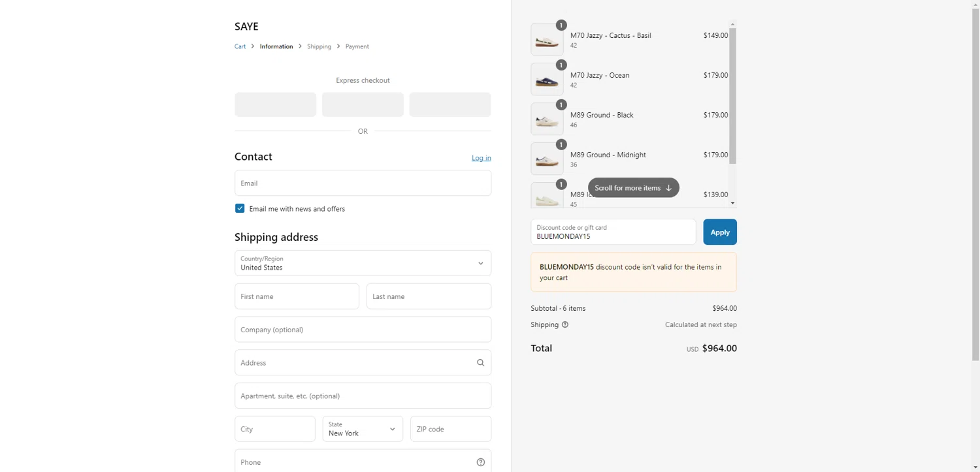The image size is (980, 472).
Task: Focus the First name field
Action: tap(297, 296)
